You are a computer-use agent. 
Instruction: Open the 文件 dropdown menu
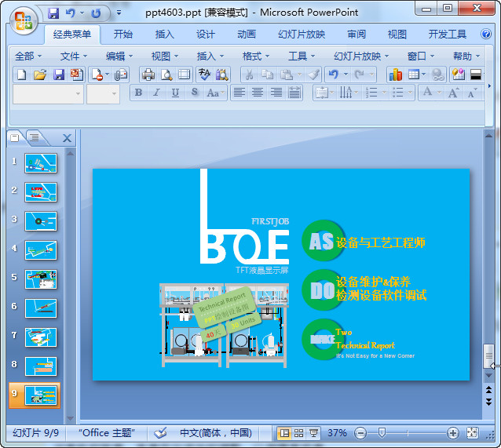74,56
